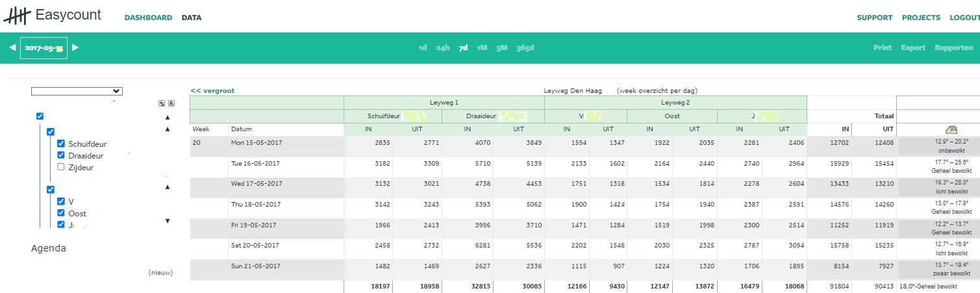Click the Oost column header in table
980x293 pixels.
tap(672, 116)
